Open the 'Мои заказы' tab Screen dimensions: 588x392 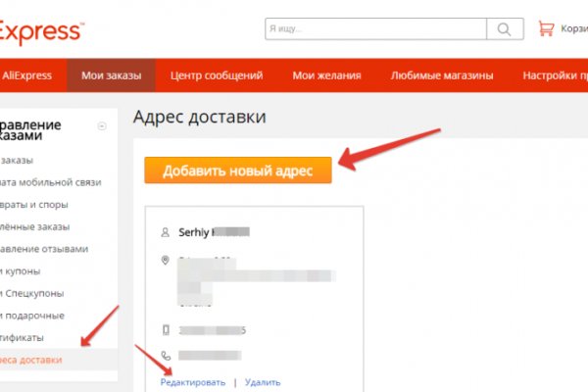[111, 75]
